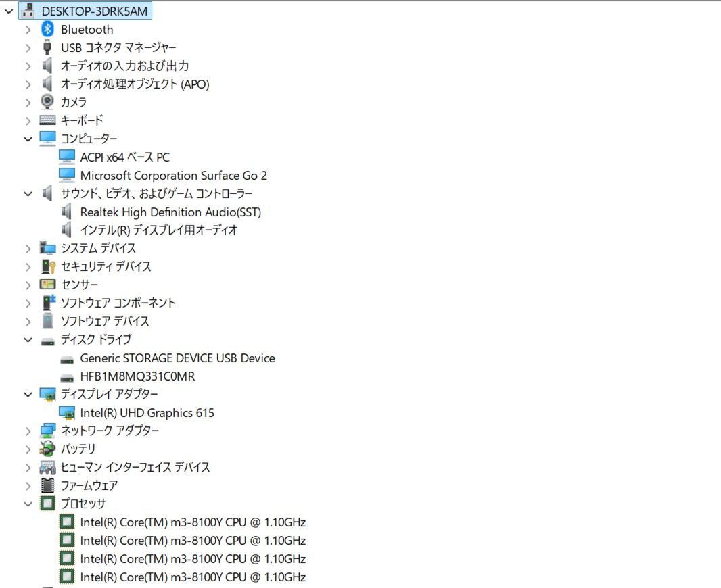Viewport: 721px width, 588px height.
Task: Select the ネットワーク アダプター label
Action: pos(110,431)
